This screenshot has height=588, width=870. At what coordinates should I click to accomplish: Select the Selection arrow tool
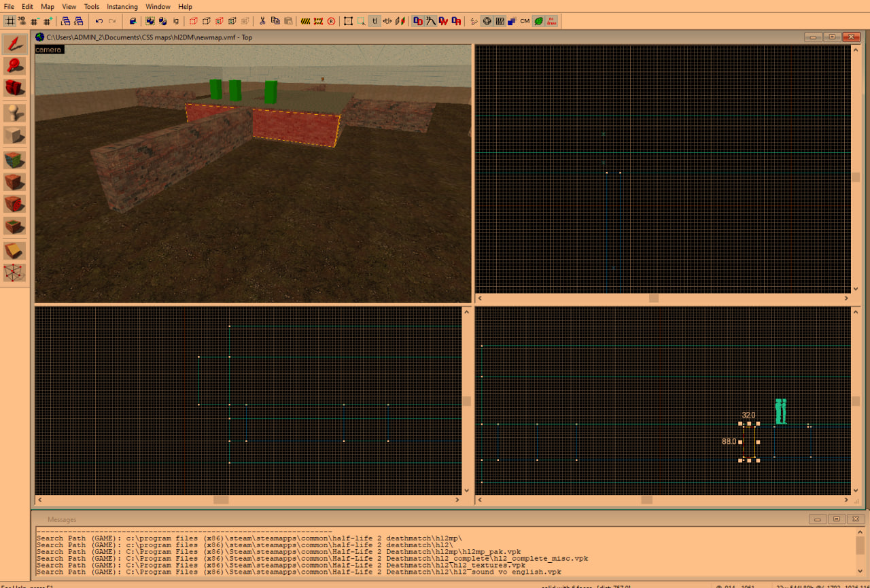pyautogui.click(x=14, y=45)
